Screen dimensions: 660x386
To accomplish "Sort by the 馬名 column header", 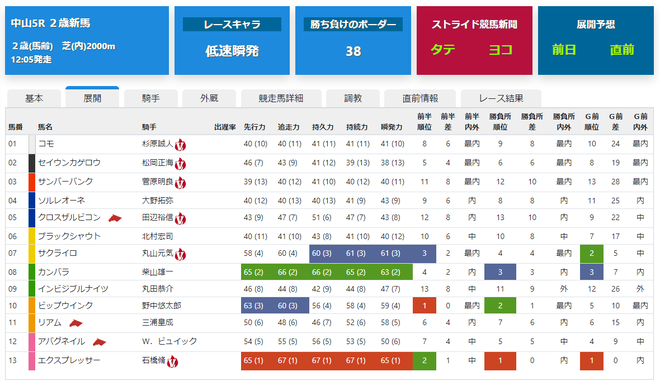I will tap(45, 127).
